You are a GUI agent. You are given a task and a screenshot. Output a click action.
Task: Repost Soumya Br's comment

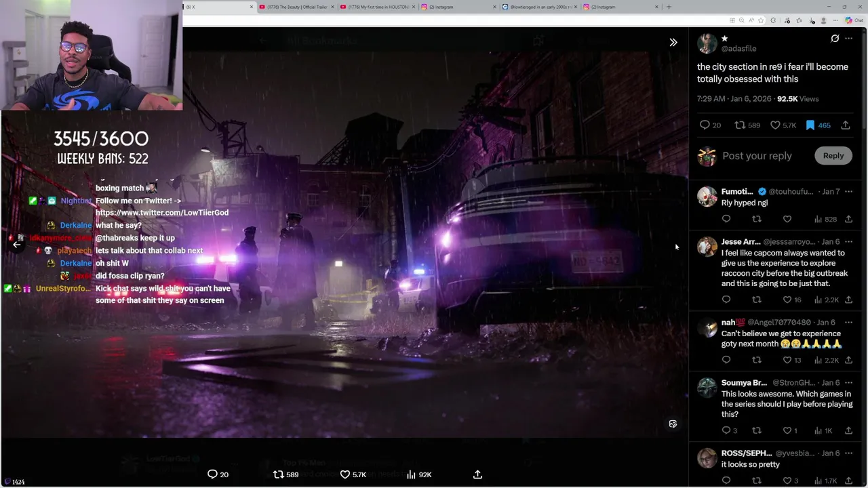pyautogui.click(x=757, y=430)
